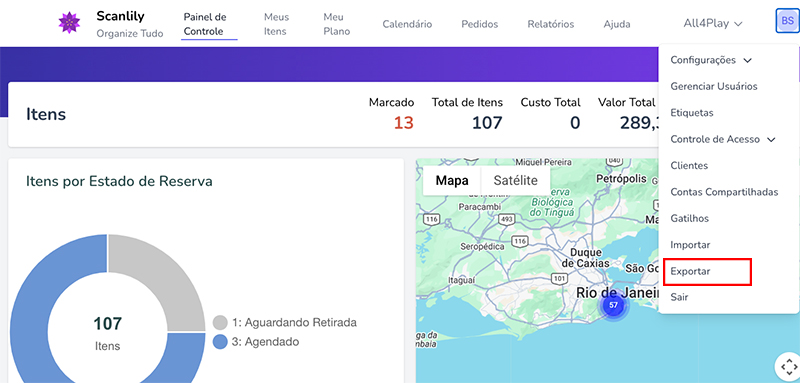The height and width of the screenshot is (383, 800).
Task: Click the blue Agendado legend dot
Action: tap(220, 342)
